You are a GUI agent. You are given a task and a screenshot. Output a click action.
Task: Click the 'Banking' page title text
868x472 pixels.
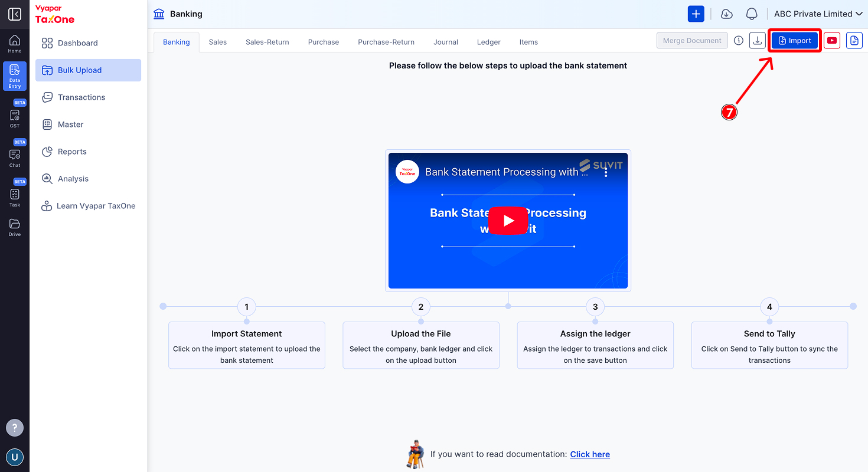[186, 14]
